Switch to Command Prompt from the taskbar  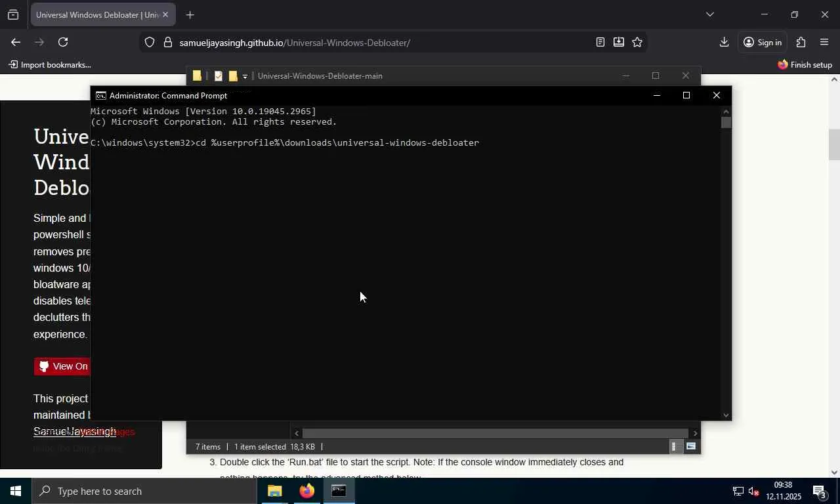(x=339, y=491)
